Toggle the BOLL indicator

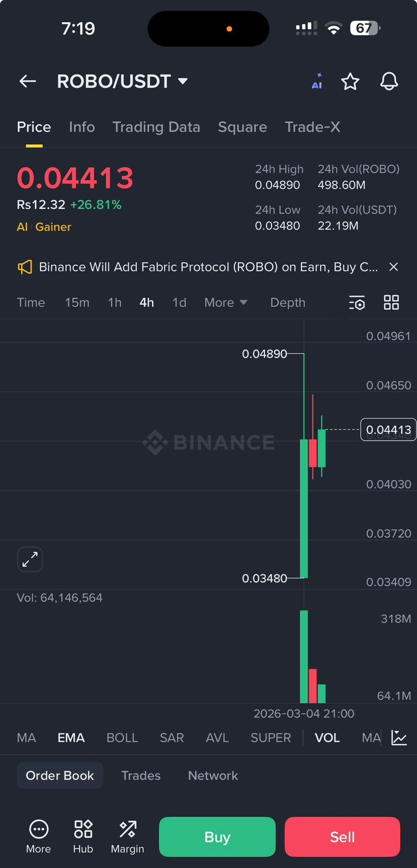122,738
